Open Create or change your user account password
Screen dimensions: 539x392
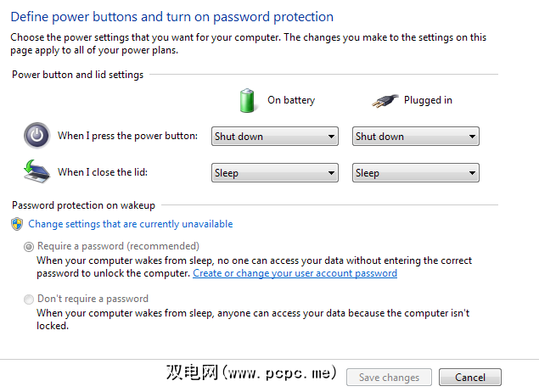[x=295, y=273]
